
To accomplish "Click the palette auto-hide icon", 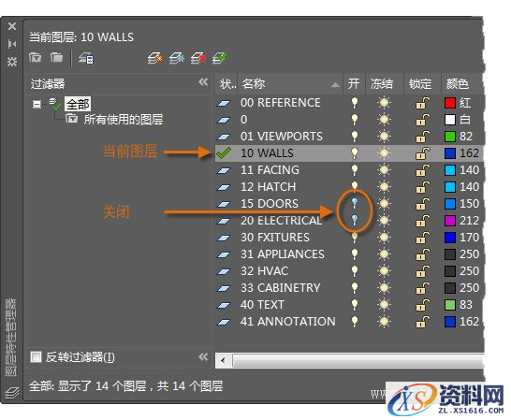I will (12, 44).
